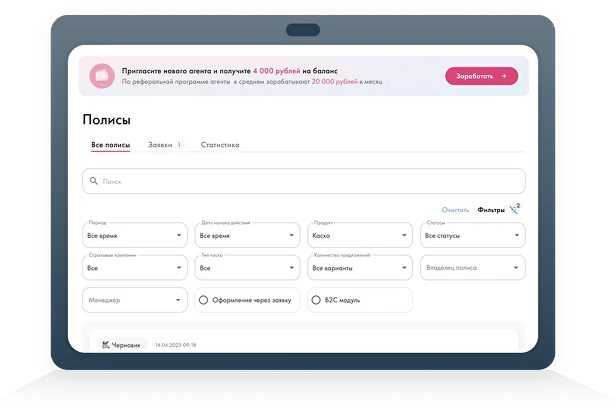Click the 20 000 рублей text

pos(335,81)
